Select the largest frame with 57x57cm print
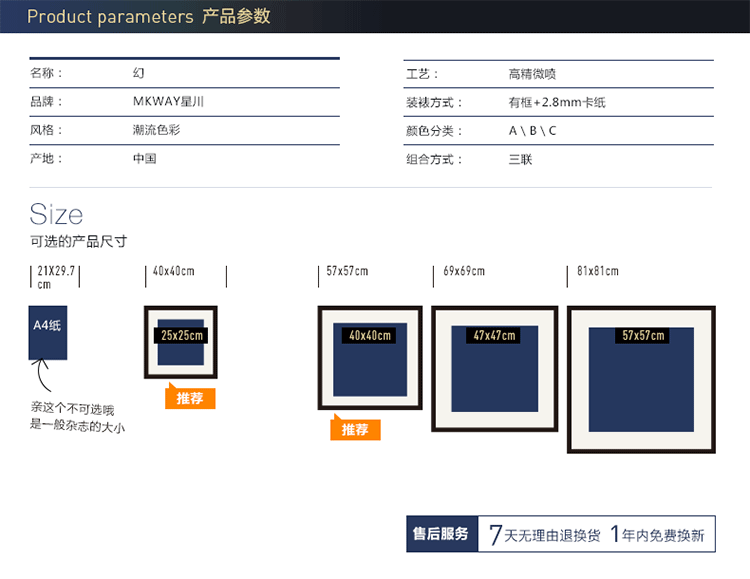The image size is (750, 579). click(x=641, y=379)
